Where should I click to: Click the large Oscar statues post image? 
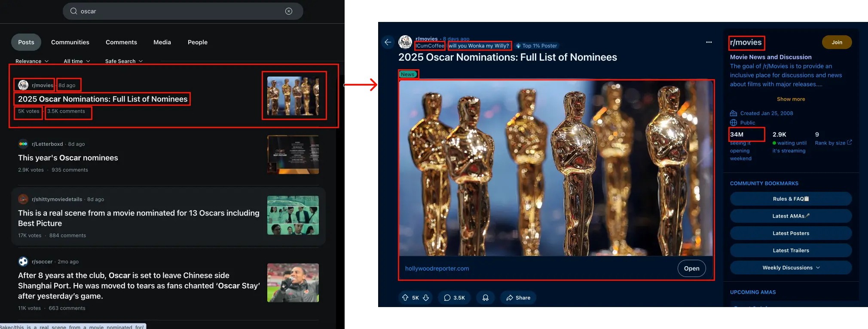556,168
